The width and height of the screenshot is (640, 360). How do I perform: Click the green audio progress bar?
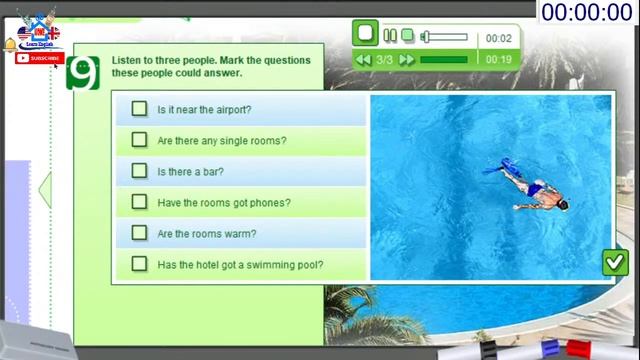pyautogui.click(x=444, y=60)
